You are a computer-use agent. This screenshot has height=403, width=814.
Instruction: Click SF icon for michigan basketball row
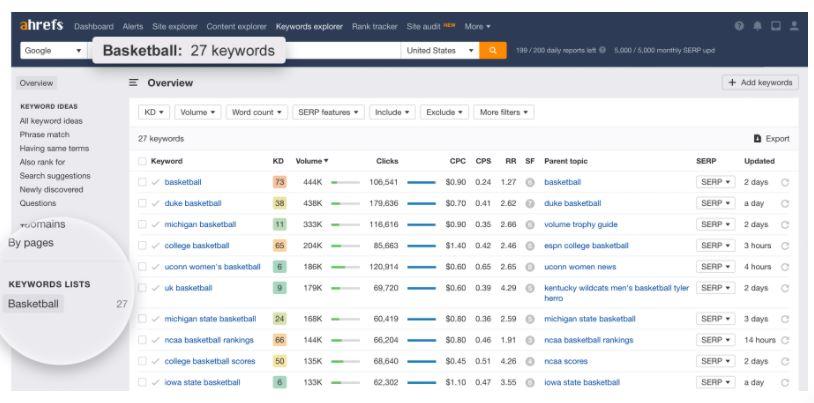pyautogui.click(x=530, y=225)
